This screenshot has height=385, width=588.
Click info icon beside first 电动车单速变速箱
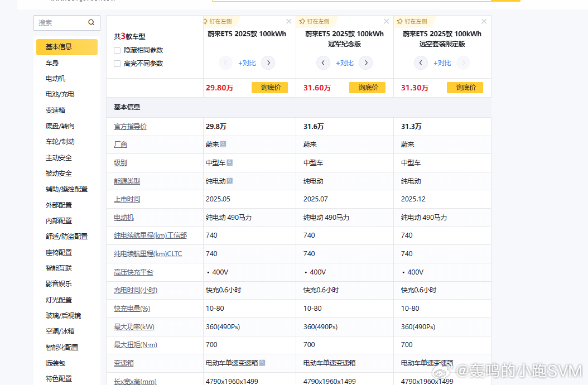[x=262, y=363]
